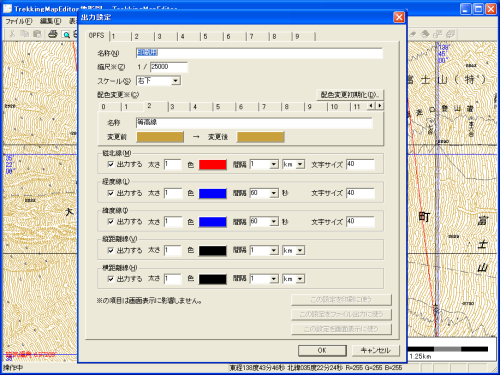Screen dimensions: 500x375
Task: Click the キャンセル button
Action: tap(375, 350)
